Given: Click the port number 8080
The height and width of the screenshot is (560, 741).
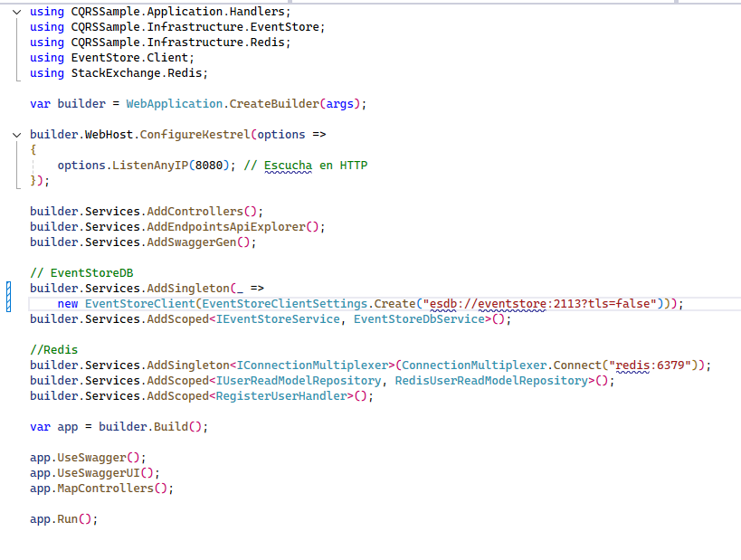Looking at the screenshot, I should tap(209, 166).
